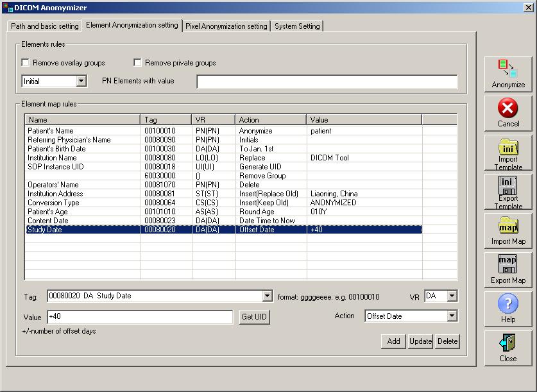Click the Update button
The image size is (537, 392).
click(x=420, y=341)
